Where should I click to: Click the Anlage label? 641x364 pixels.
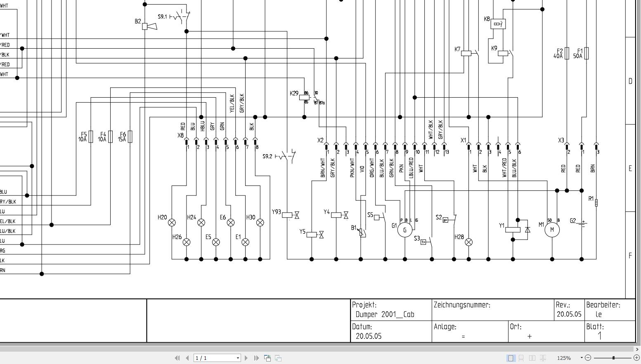coord(445,327)
